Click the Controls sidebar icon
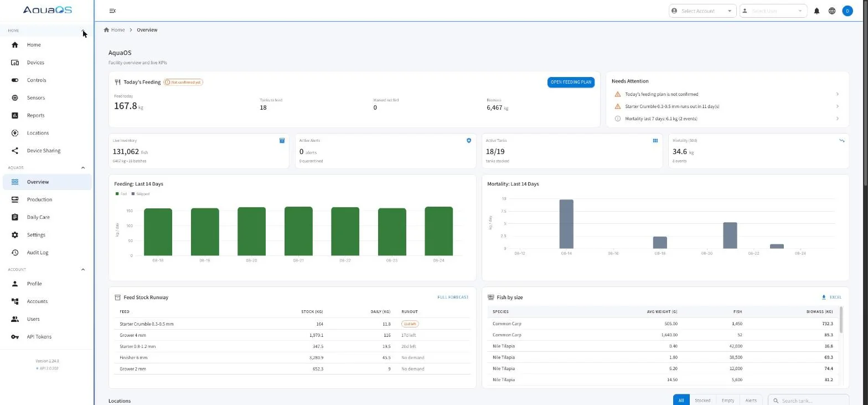 pyautogui.click(x=15, y=80)
